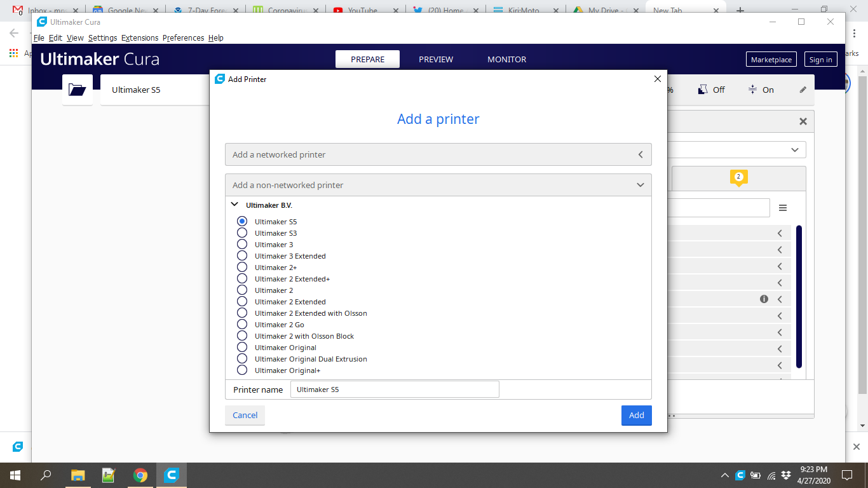Click the pencil edit icon in print settings
868x488 pixels.
pyautogui.click(x=803, y=90)
